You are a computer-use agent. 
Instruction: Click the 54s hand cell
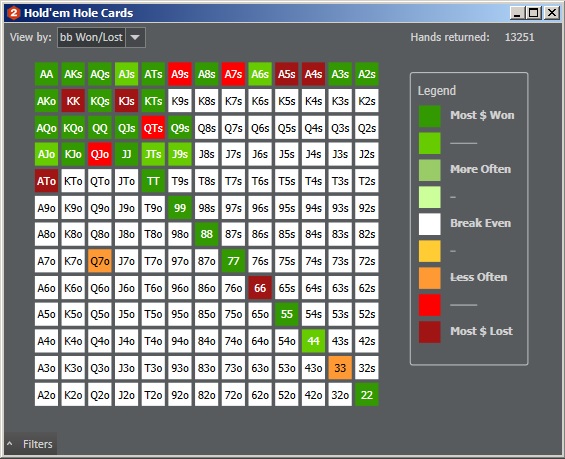point(313,315)
